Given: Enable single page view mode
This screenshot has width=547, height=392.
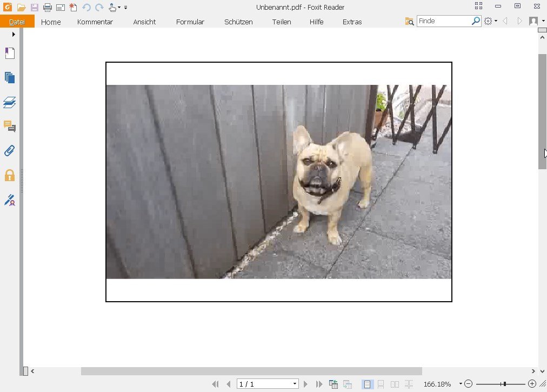Looking at the screenshot, I should coord(368,384).
